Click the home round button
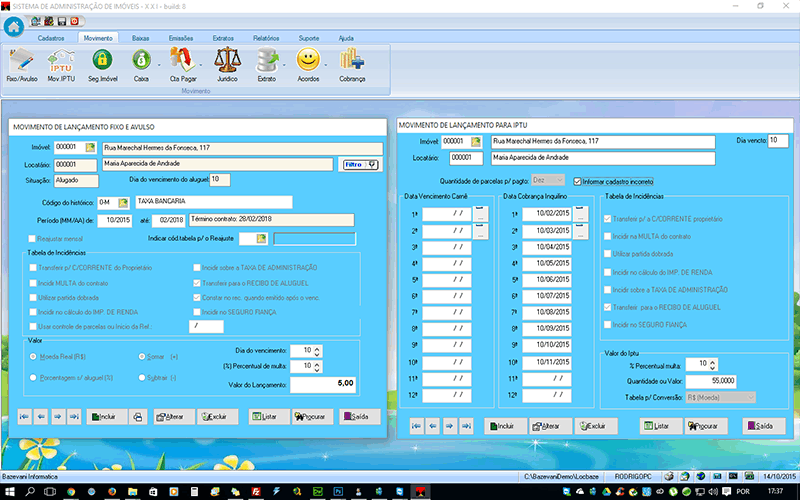The width and height of the screenshot is (800, 500). [14, 27]
